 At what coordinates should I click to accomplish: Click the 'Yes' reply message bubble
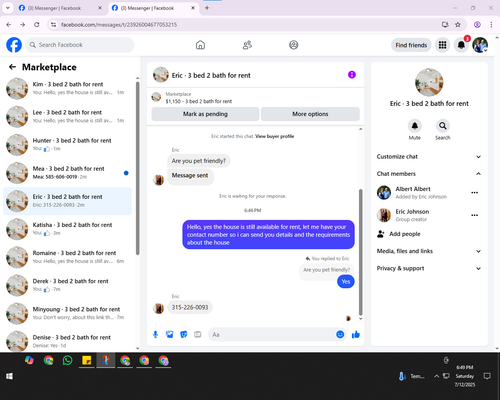tap(346, 282)
